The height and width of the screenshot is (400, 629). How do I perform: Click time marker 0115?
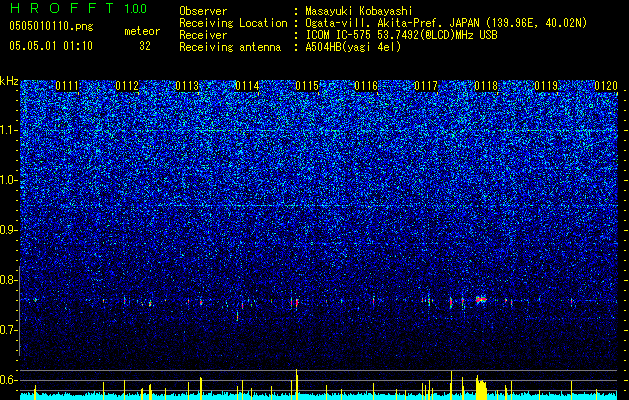(307, 86)
